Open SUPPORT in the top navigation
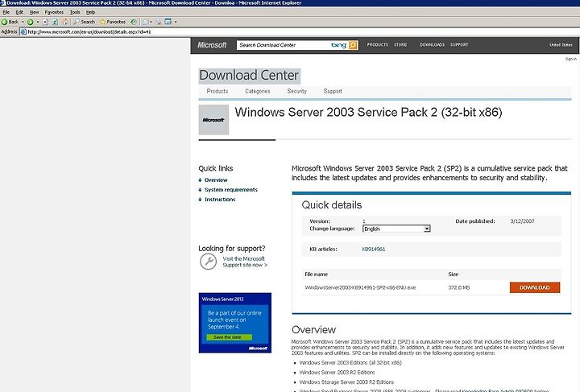 [x=459, y=45]
